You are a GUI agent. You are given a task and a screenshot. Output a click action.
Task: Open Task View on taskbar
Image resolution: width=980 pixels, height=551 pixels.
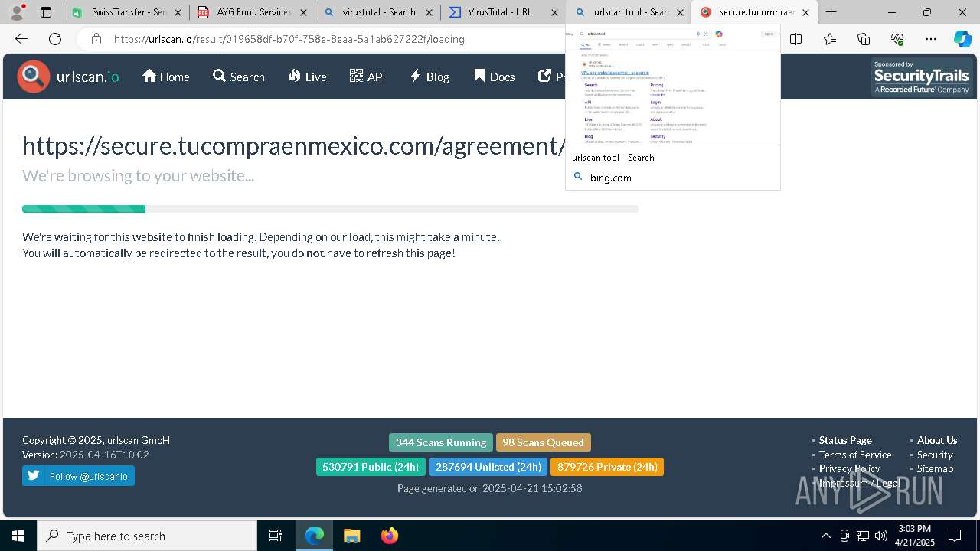[276, 536]
